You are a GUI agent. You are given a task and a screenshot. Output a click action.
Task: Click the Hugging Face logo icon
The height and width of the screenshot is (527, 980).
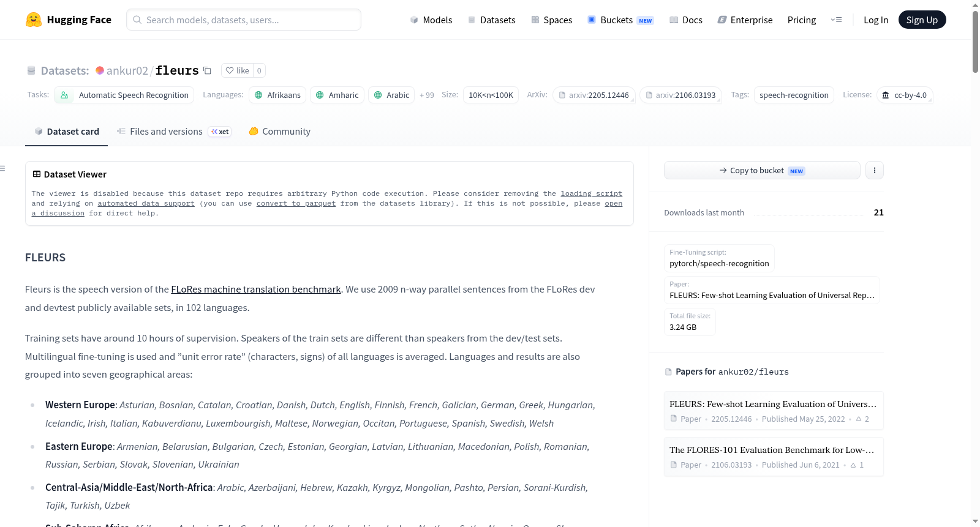pyautogui.click(x=34, y=20)
